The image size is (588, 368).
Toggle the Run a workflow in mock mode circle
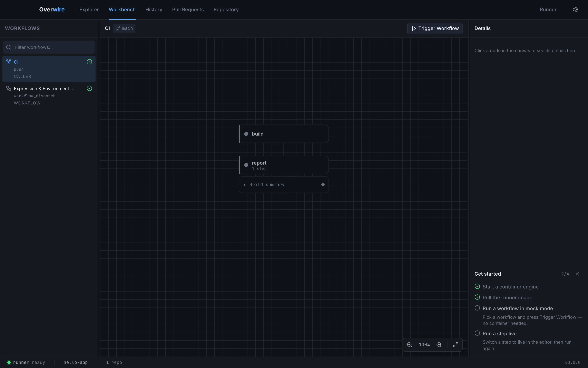[x=477, y=308]
